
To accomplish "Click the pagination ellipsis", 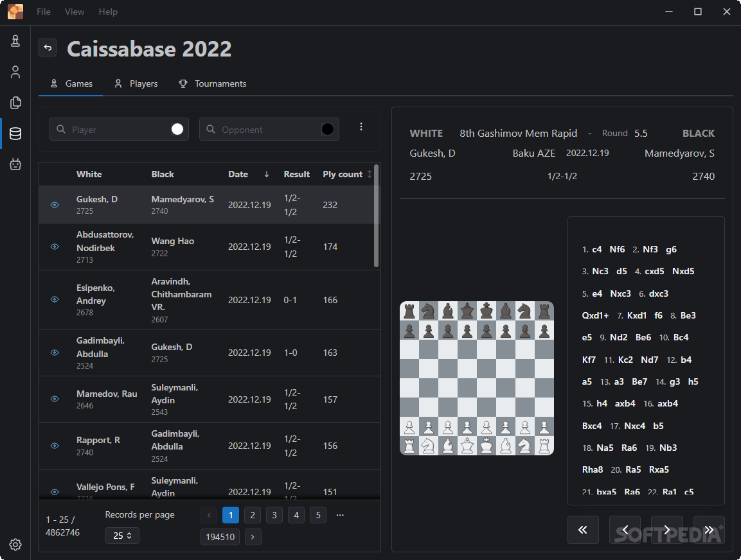I will pos(340,515).
